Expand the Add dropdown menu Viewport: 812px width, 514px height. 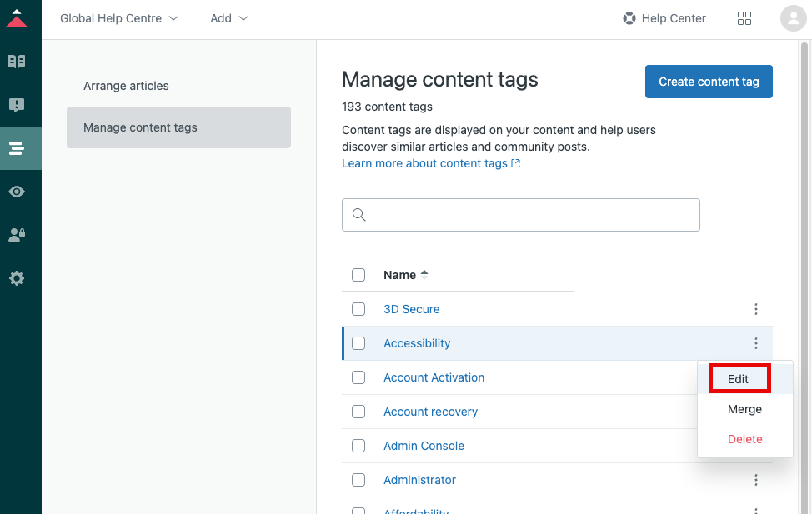(x=228, y=18)
